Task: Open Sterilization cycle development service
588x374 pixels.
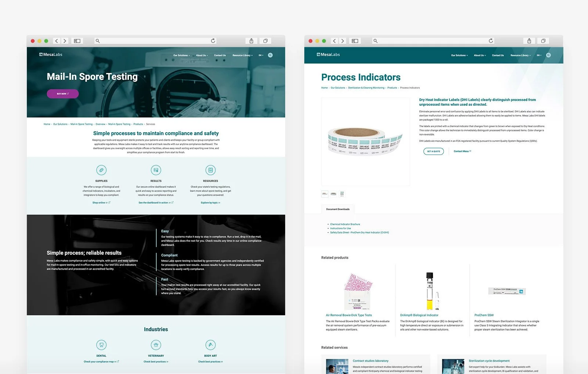Action: tap(489, 361)
